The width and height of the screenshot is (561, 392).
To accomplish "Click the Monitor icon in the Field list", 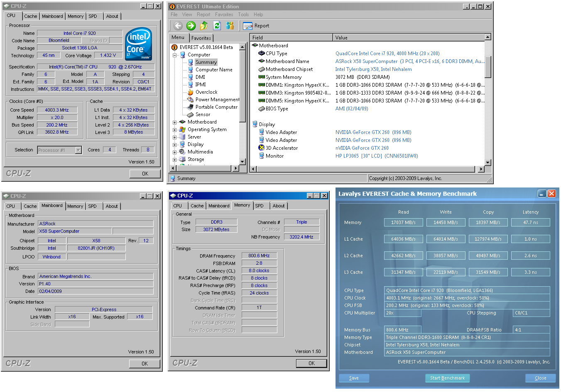I will pos(262,156).
